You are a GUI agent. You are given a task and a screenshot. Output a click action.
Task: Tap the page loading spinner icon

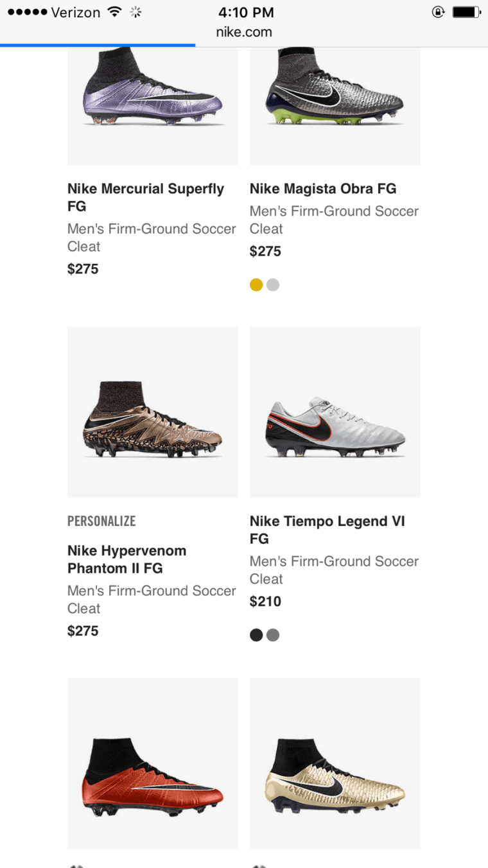[135, 12]
